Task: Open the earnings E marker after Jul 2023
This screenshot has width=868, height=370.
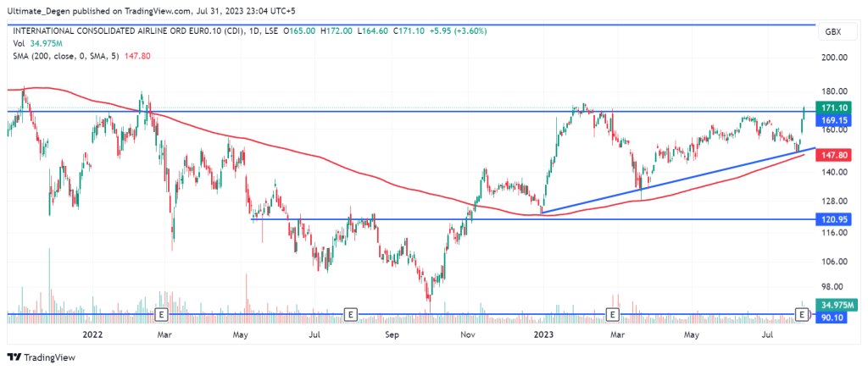Action: [802, 314]
